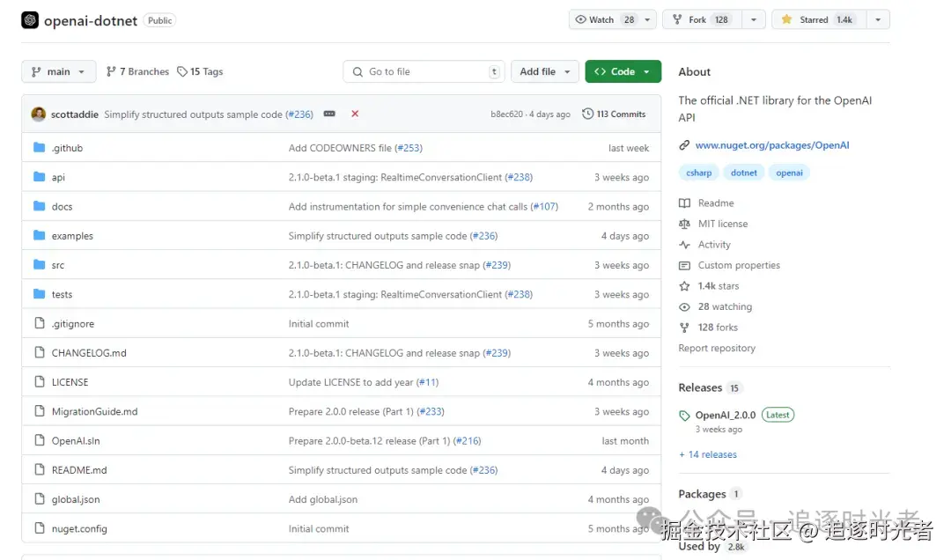Click the .github folder icon
The height and width of the screenshot is (560, 951).
tap(40, 147)
